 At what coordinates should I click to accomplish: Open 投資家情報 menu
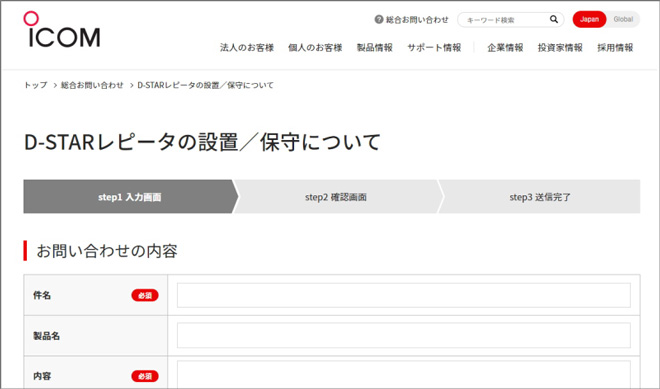pos(560,48)
